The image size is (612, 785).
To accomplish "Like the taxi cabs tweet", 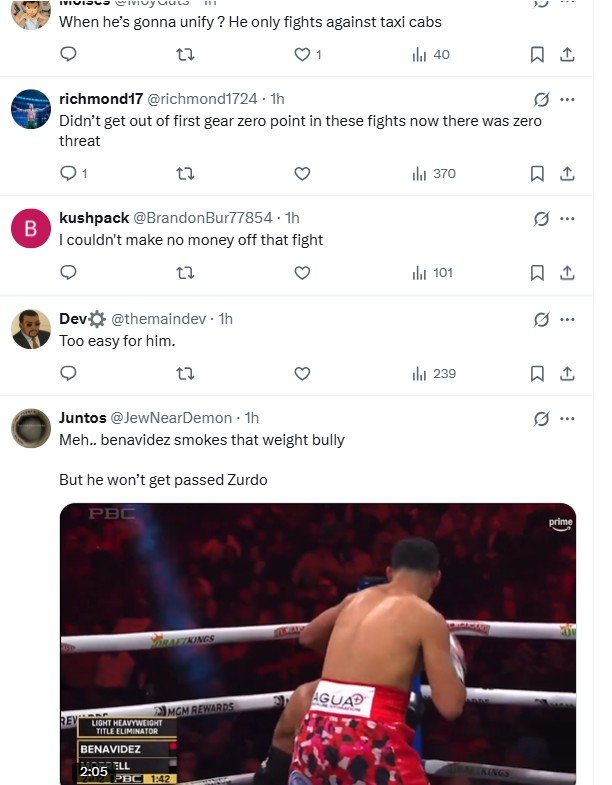I will tap(302, 55).
